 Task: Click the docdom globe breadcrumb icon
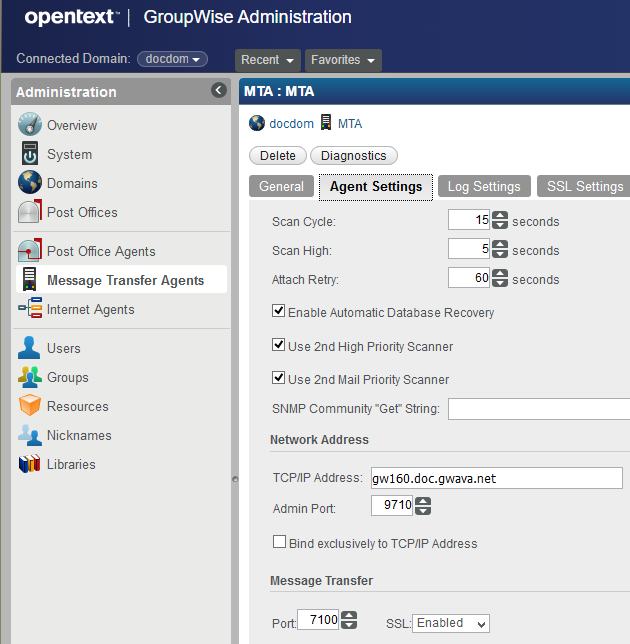pyautogui.click(x=257, y=123)
